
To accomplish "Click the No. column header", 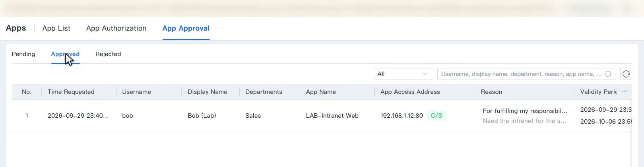I will 27,92.
